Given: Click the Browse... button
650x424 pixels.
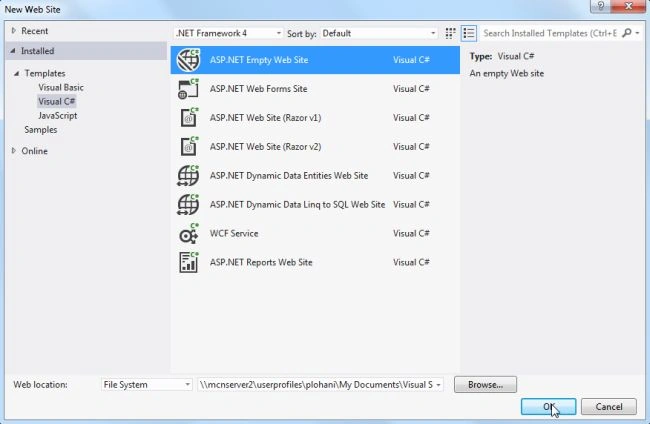Looking at the screenshot, I should pos(485,385).
